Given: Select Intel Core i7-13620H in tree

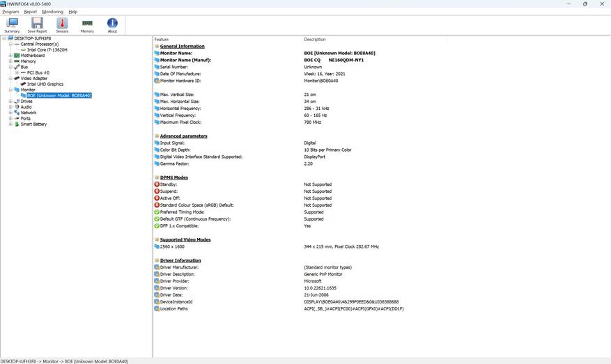Looking at the screenshot, I should tap(47, 50).
